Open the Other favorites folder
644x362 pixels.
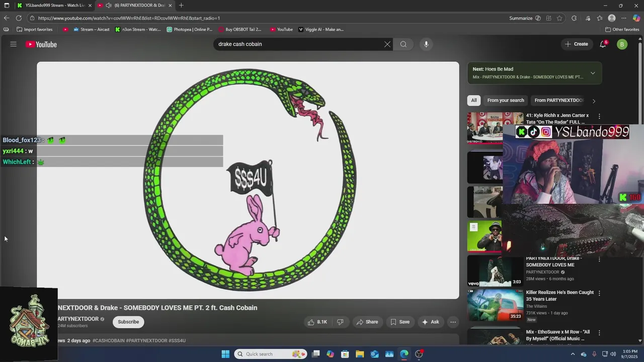(x=622, y=30)
